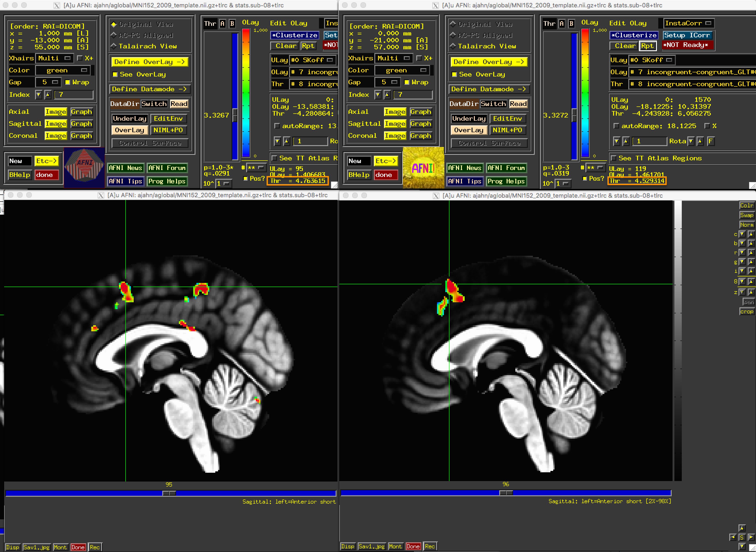Click the Index field in left controller
This screenshot has height=552, width=756.
(74, 95)
